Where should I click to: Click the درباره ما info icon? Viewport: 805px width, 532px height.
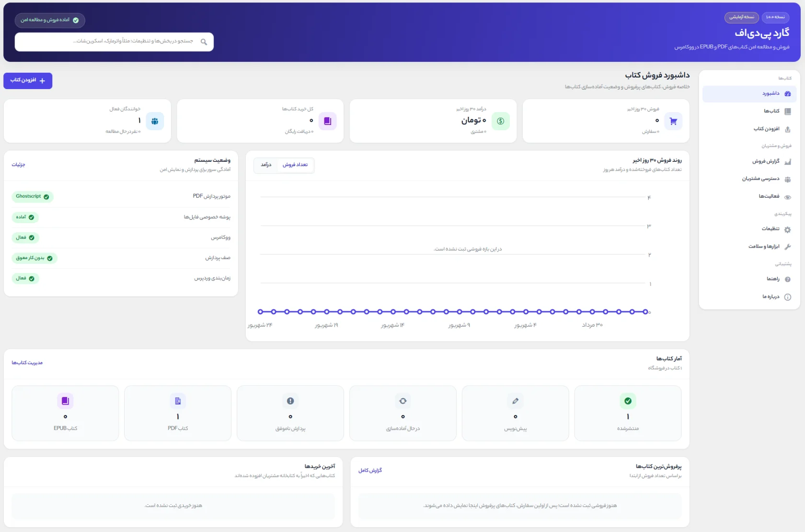point(787,297)
